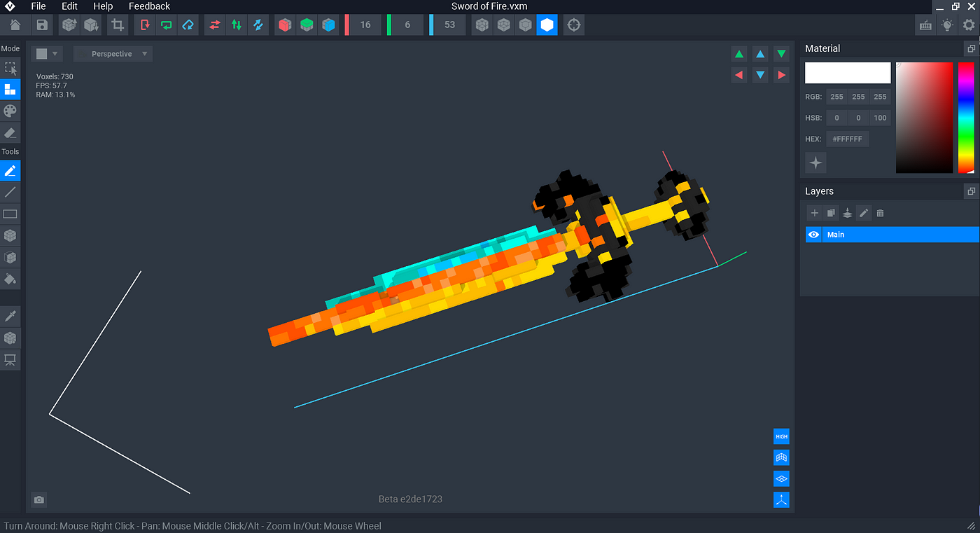The height and width of the screenshot is (533, 980).
Task: Open the Edit menu
Action: tap(69, 6)
